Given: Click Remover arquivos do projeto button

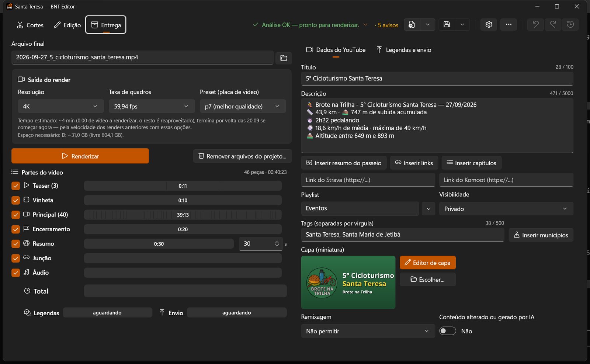Looking at the screenshot, I should [x=242, y=156].
